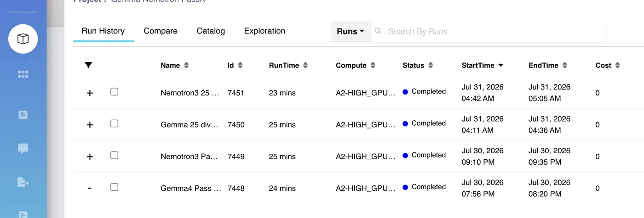
Task: Open the chat bubble icon in sidebar
Action: (23, 148)
